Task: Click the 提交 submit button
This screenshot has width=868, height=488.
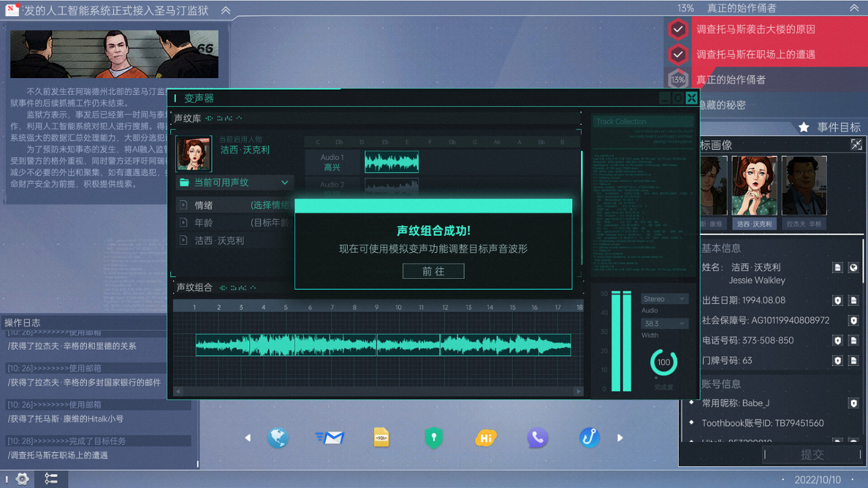Action: coord(812,454)
